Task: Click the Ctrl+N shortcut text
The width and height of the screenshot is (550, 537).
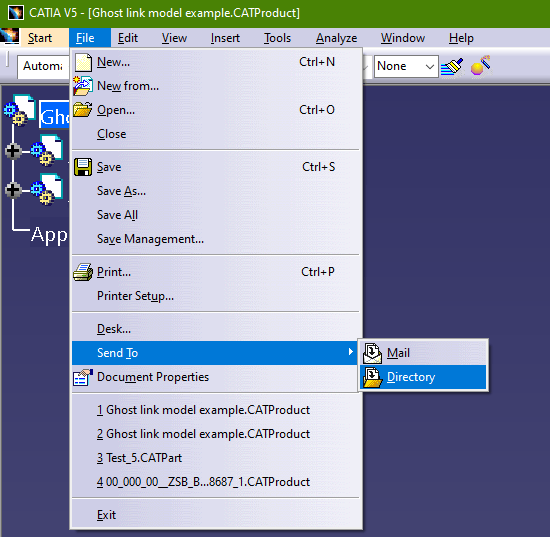Action: coord(317,62)
